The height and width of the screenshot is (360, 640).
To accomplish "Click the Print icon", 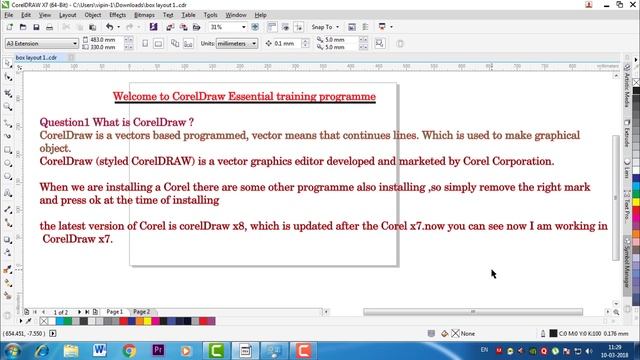I will (x=49, y=27).
